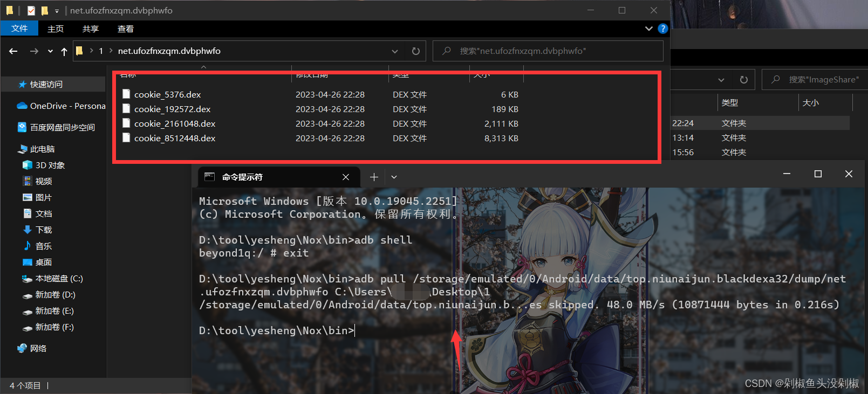The image size is (868, 394).
Task: Refresh the net.ufozfnxzqm.dvbphwfo folder
Action: pos(415,51)
